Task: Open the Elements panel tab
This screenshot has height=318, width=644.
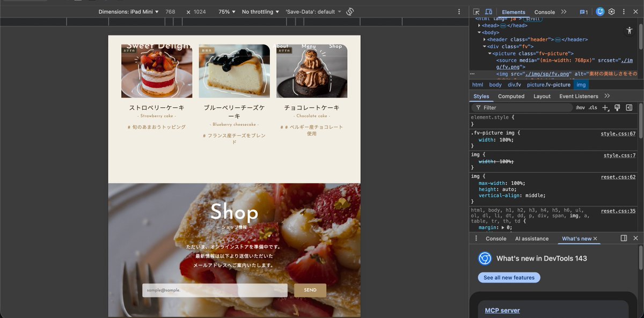Action: 514,12
